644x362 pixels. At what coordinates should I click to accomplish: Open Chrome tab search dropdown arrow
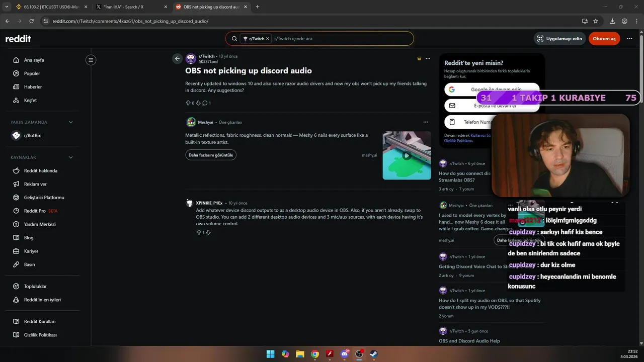click(7, 7)
